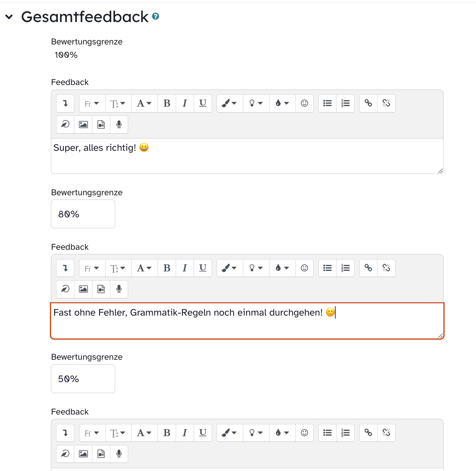Open text color dropdown in the first editor
The height and width of the screenshot is (471, 476).
[282, 103]
